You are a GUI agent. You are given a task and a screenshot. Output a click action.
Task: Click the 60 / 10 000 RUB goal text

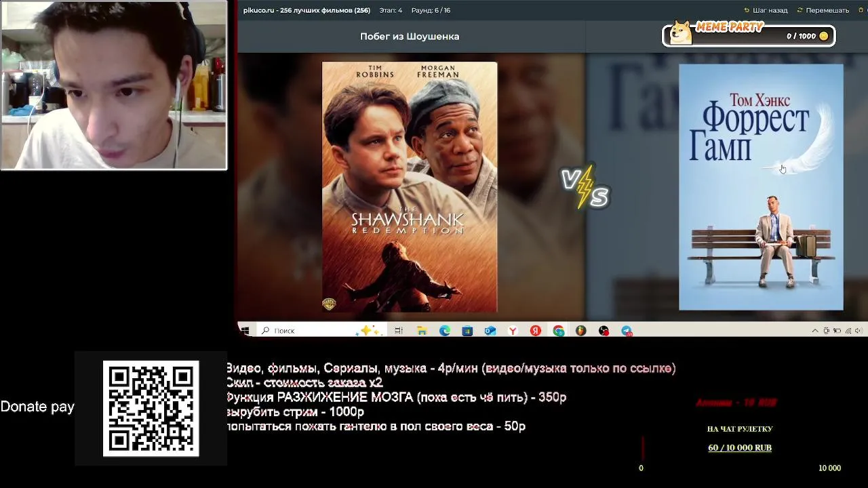[x=740, y=448]
